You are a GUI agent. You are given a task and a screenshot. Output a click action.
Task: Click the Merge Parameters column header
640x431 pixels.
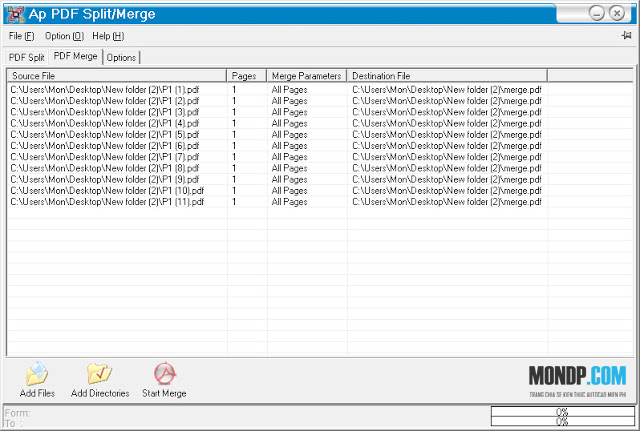[307, 76]
